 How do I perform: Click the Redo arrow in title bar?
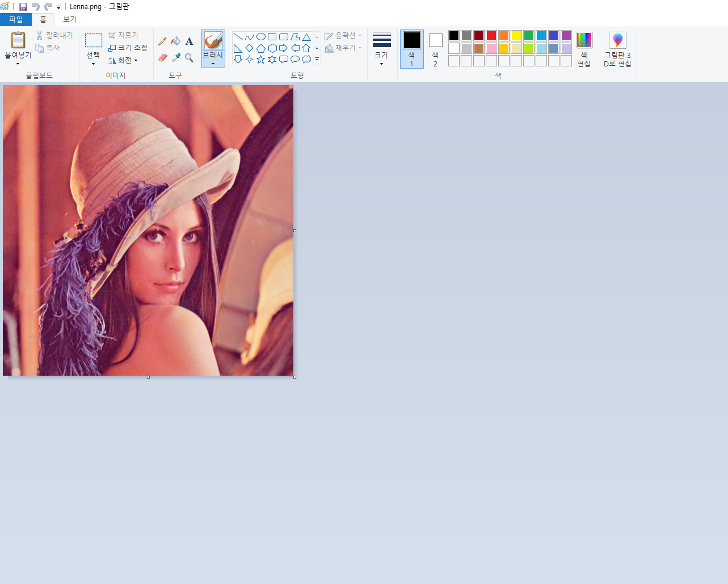point(48,7)
